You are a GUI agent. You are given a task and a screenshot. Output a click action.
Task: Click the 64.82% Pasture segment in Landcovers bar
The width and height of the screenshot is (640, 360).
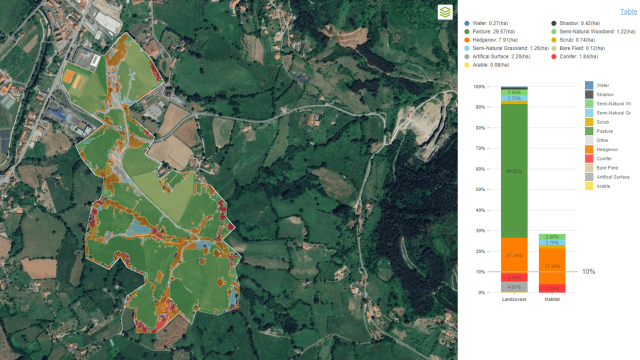pos(514,171)
